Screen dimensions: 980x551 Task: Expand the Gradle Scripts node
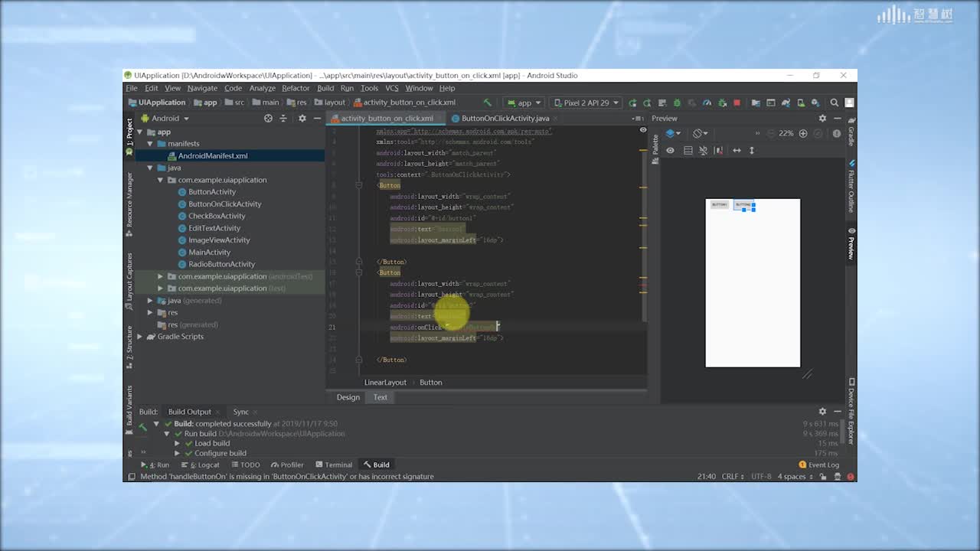[140, 337]
